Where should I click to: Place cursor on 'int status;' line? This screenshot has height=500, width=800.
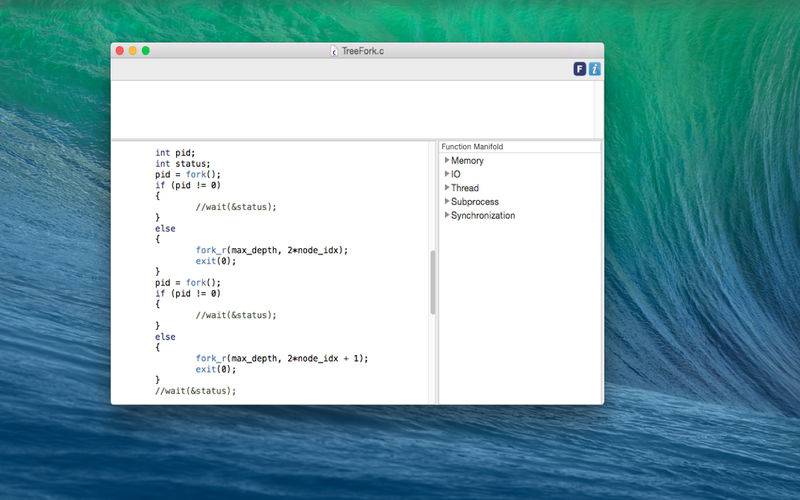coord(183,163)
